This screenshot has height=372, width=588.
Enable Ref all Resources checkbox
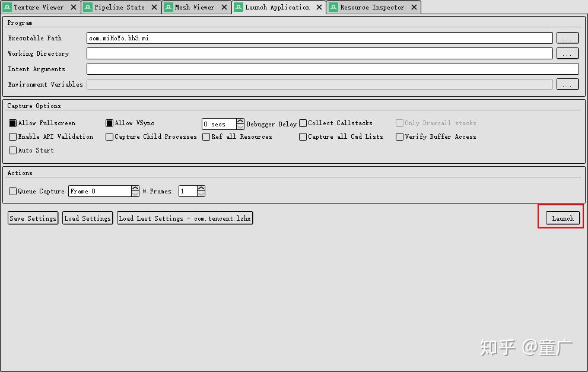206,136
